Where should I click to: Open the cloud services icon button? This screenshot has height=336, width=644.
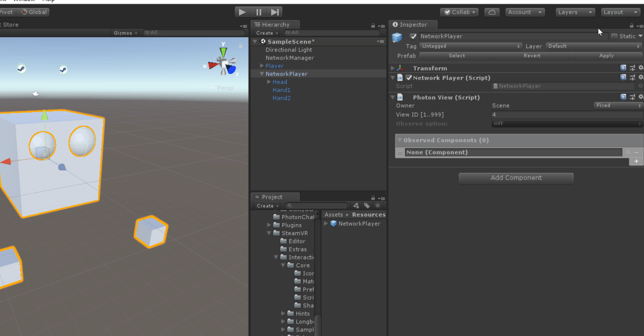coord(492,12)
